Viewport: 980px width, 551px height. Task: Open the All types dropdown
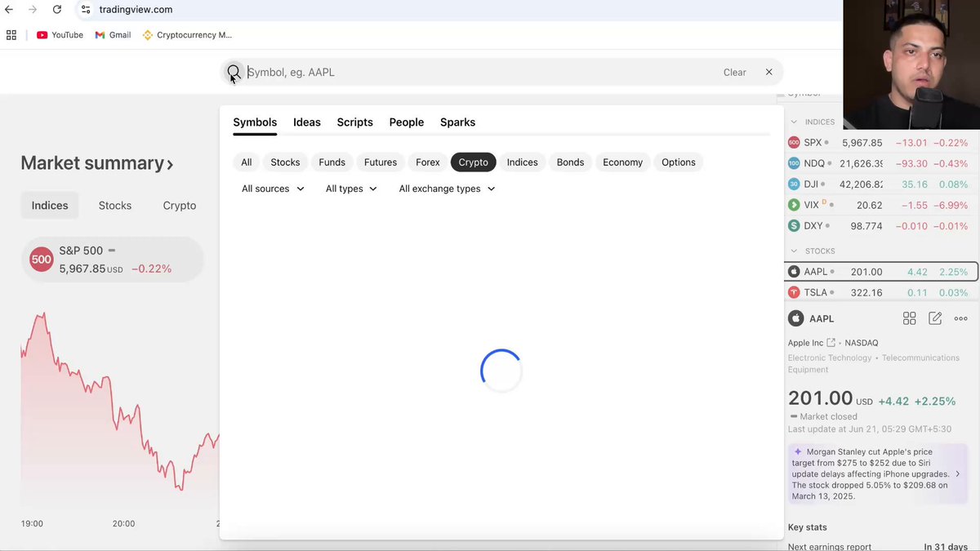(x=351, y=189)
